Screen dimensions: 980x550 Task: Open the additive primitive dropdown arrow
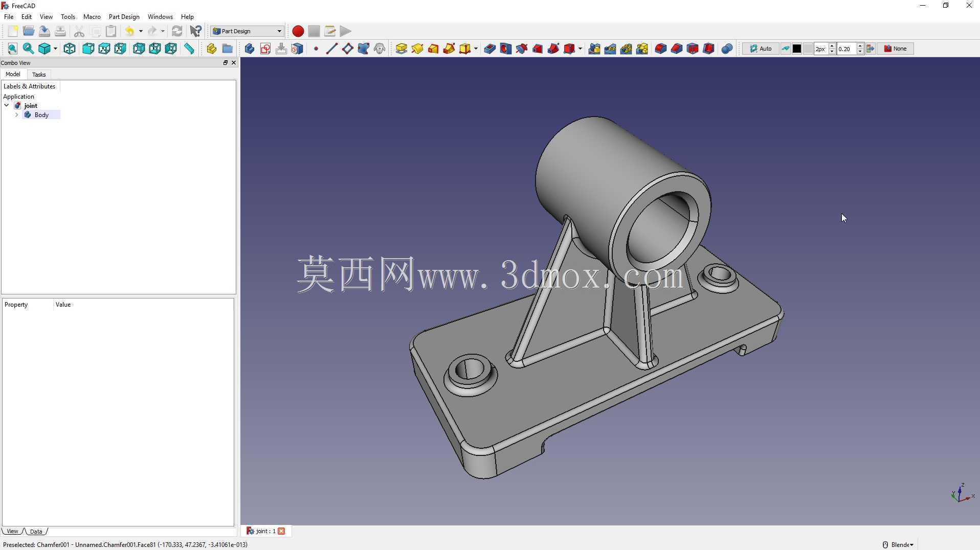pos(476,49)
